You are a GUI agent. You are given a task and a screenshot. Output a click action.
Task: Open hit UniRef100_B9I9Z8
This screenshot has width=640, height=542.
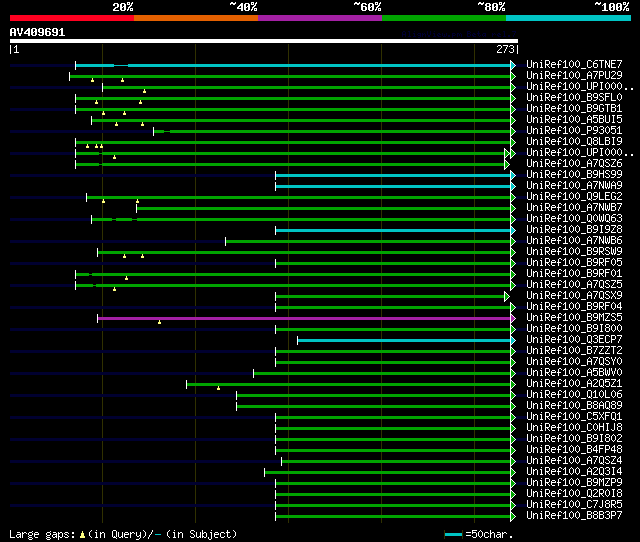pos(574,229)
